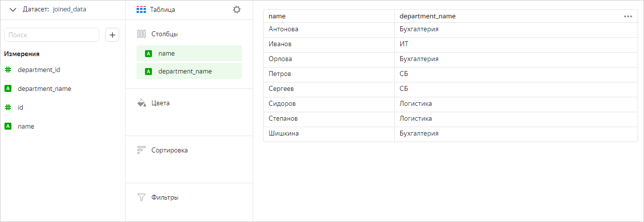Click hash icon next to department_id

pos(8,70)
